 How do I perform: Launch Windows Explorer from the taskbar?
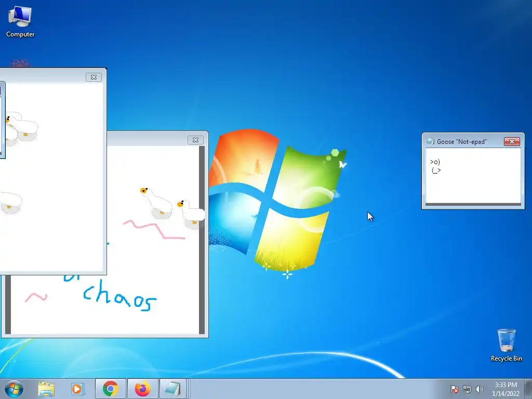pos(46,389)
